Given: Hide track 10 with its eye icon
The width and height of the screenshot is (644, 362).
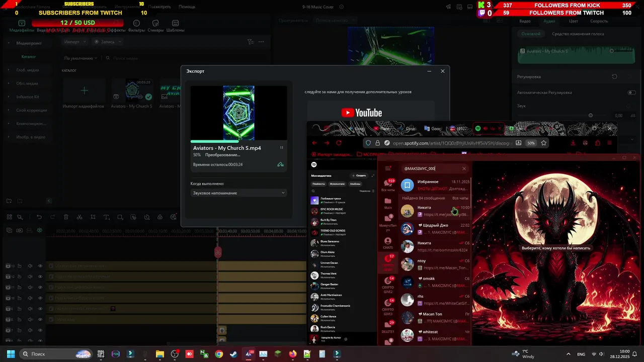Looking at the screenshot, I should [x=40, y=298].
